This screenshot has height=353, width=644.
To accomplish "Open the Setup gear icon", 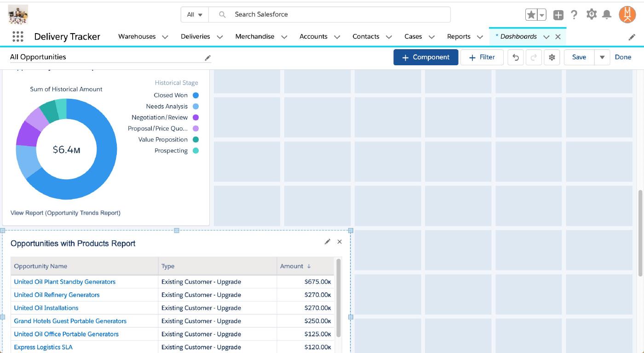I will [x=591, y=15].
